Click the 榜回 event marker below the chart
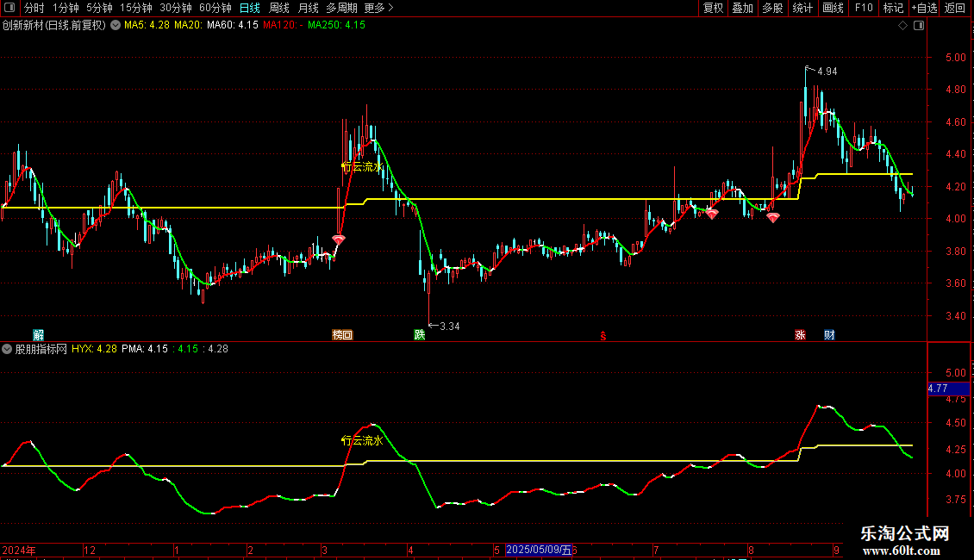Screen dimensions: 974x560 pyautogui.click(x=342, y=334)
